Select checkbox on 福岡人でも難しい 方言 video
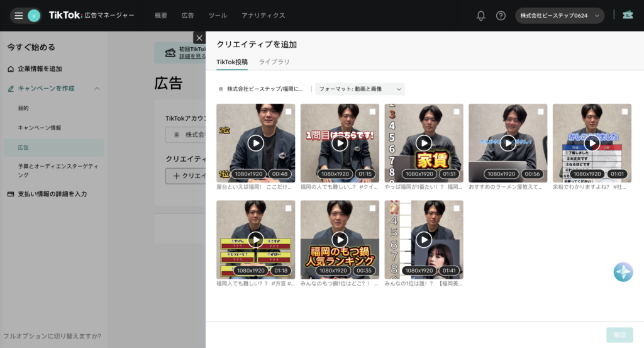 pyautogui.click(x=288, y=208)
